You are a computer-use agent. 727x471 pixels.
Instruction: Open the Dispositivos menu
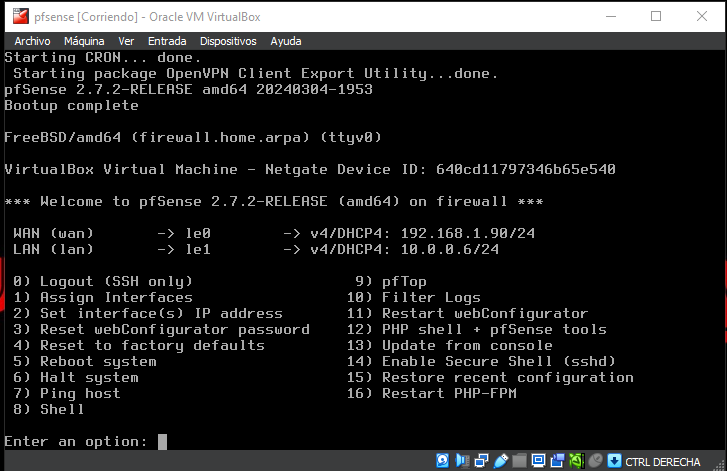(x=228, y=41)
